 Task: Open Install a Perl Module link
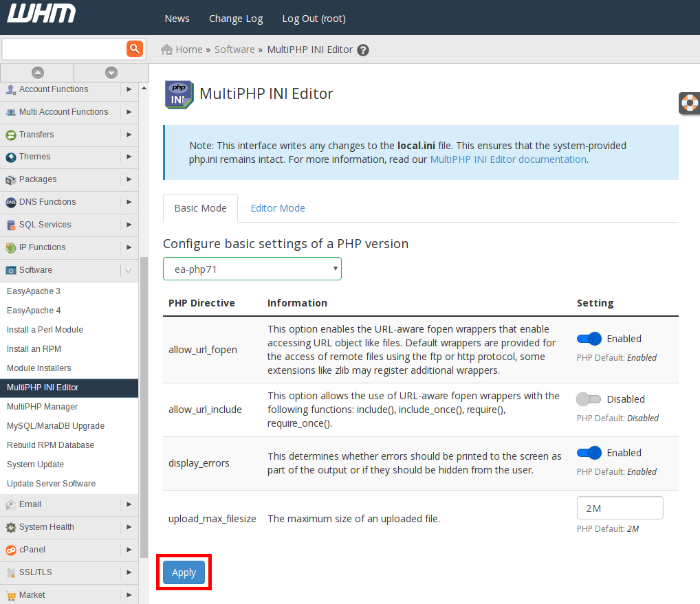(45, 330)
